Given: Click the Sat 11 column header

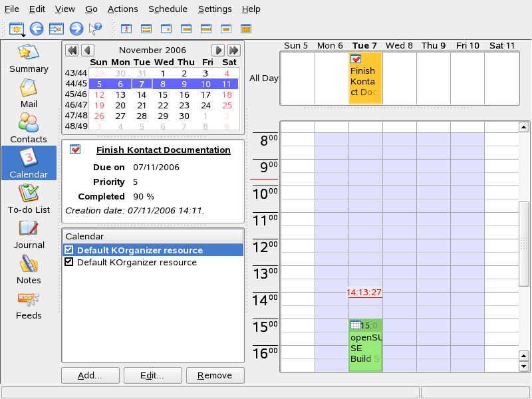Looking at the screenshot, I should (x=502, y=45).
